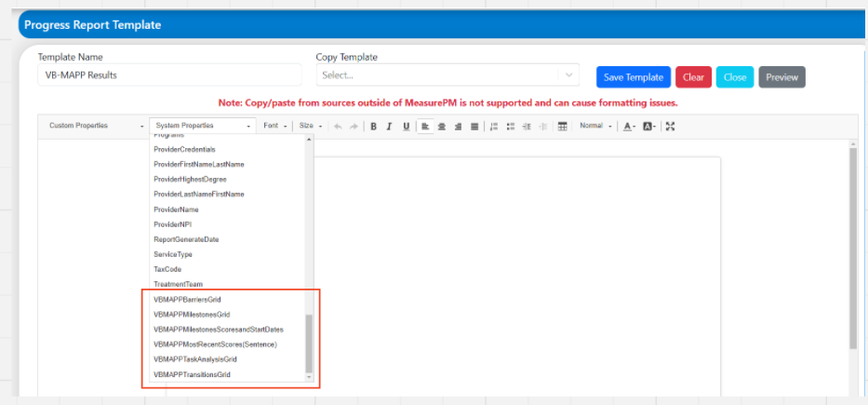Viewport: 868px width, 405px height.
Task: Align text left
Action: [x=425, y=127]
